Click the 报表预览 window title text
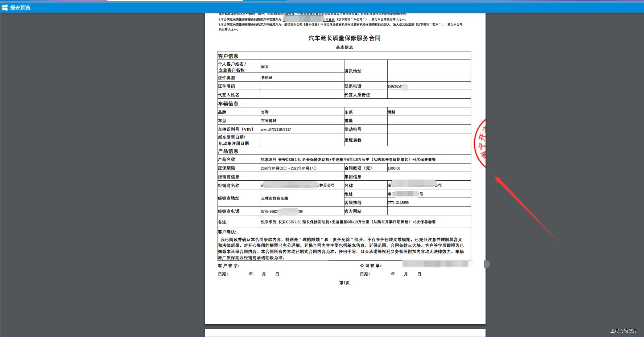 pos(20,8)
